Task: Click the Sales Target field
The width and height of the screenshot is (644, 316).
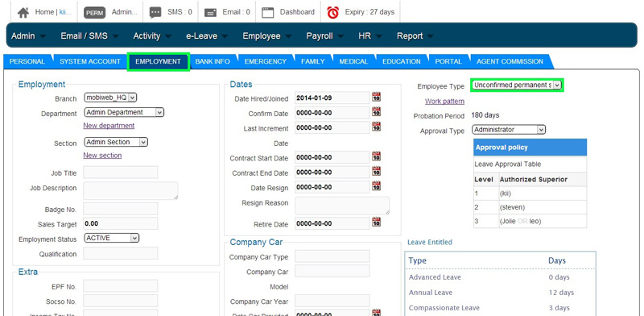Action: click(x=120, y=223)
